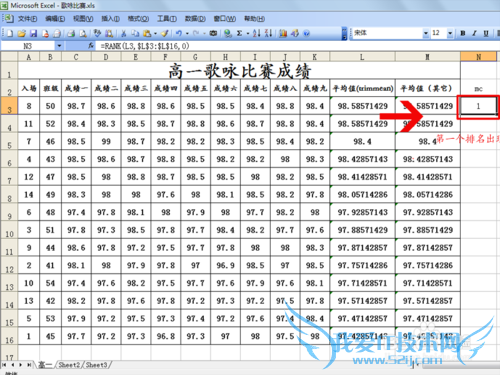The image size is (500, 375).
Task: Select column N header
Action: coord(478,57)
